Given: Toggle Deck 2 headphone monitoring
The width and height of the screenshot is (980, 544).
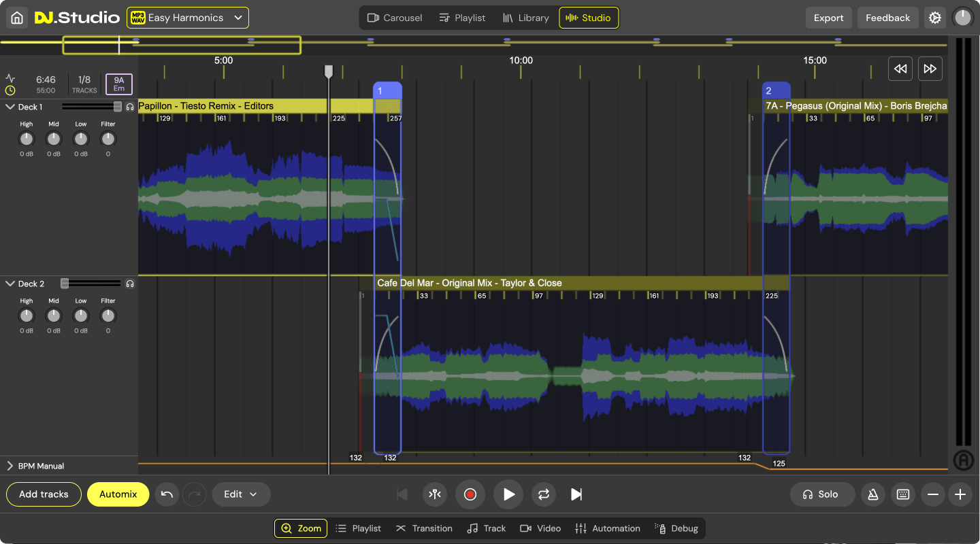Looking at the screenshot, I should 130,284.
